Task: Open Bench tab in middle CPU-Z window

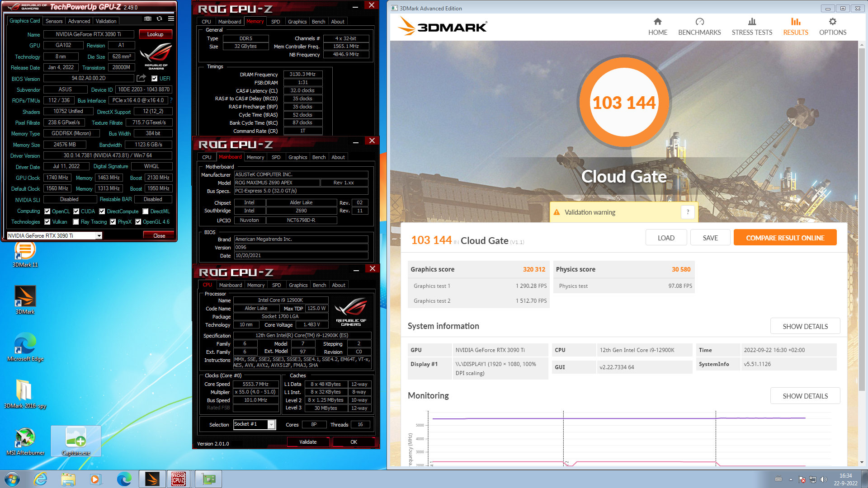Action: [319, 157]
